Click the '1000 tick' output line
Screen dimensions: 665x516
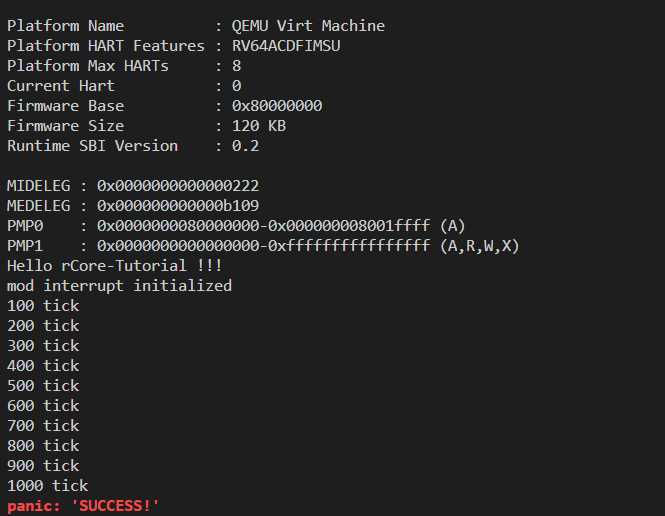47,486
